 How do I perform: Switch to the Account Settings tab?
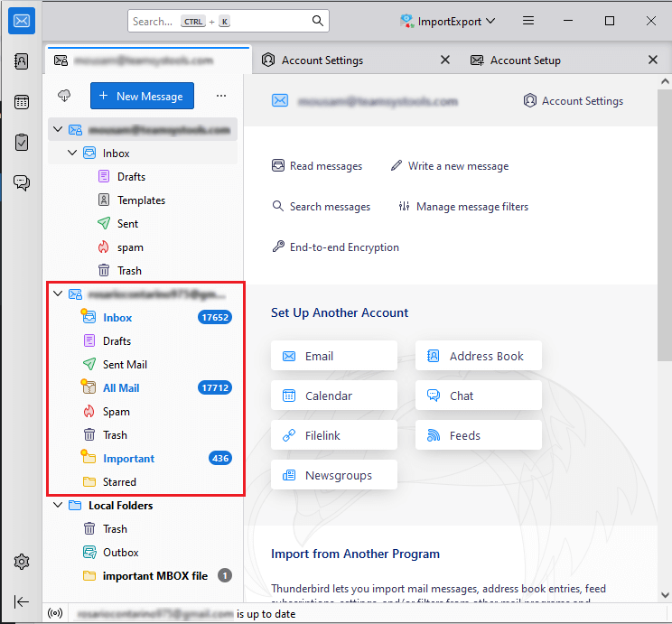pos(322,61)
